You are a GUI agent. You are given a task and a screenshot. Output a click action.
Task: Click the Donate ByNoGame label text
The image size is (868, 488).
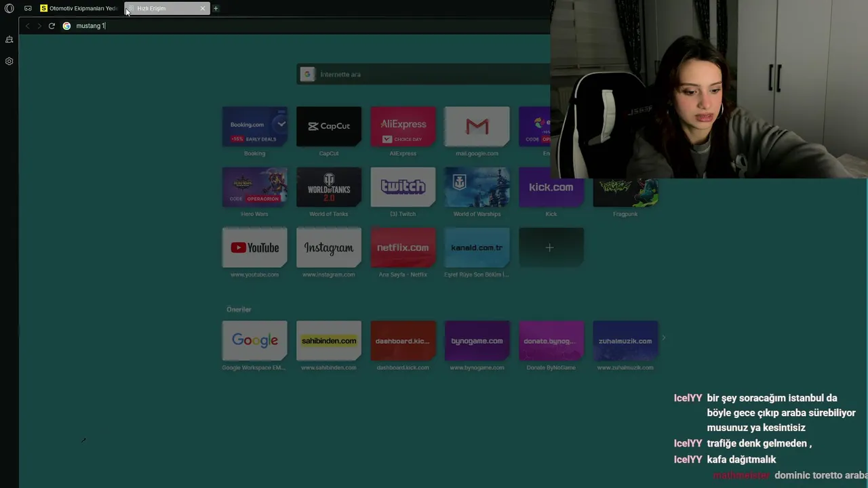click(x=551, y=367)
